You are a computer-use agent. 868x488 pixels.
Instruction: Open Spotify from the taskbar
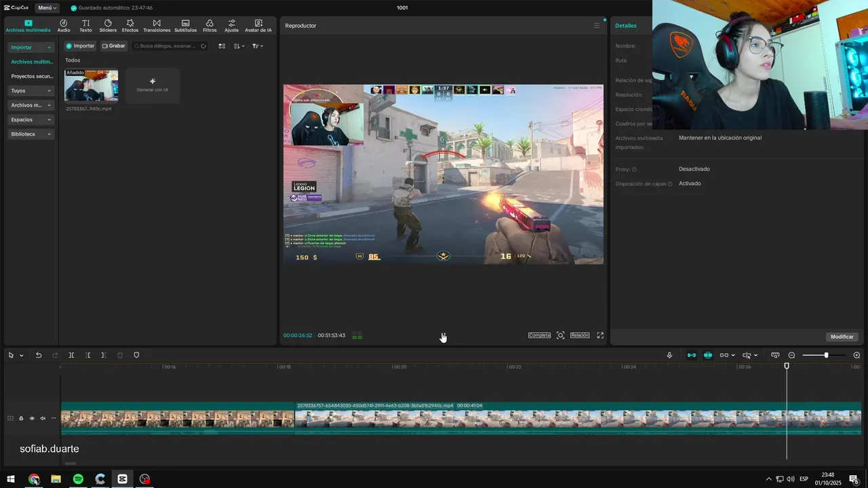tap(78, 479)
